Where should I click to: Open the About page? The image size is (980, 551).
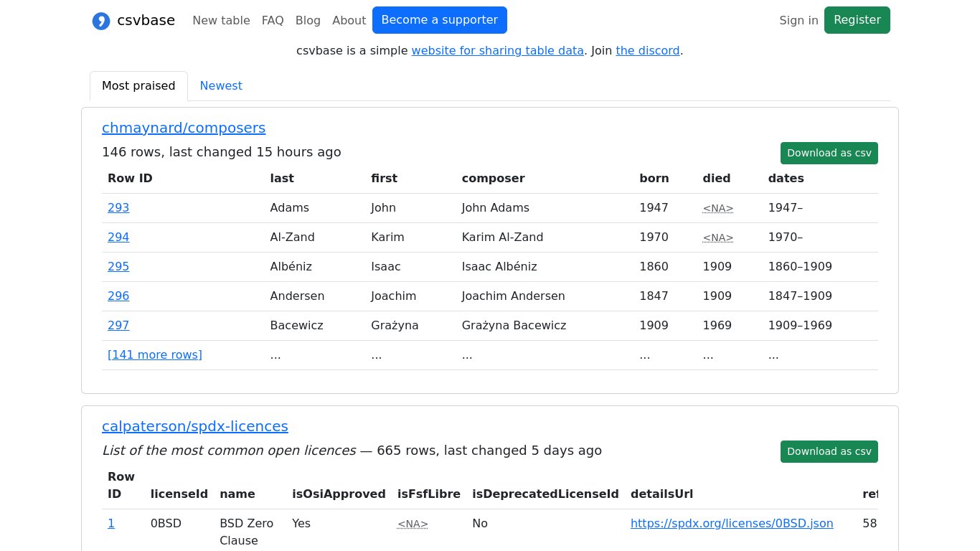pos(349,21)
